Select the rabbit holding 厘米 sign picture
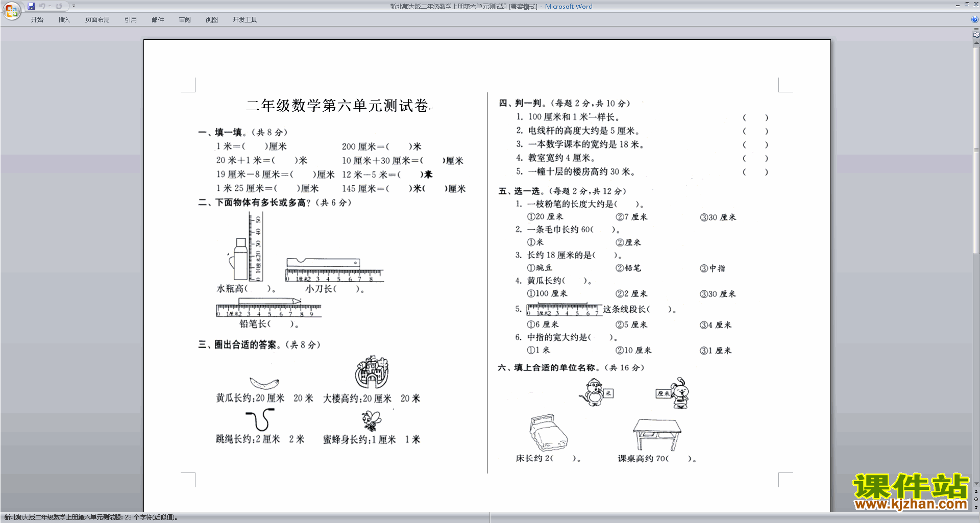The image size is (980, 523). point(673,393)
